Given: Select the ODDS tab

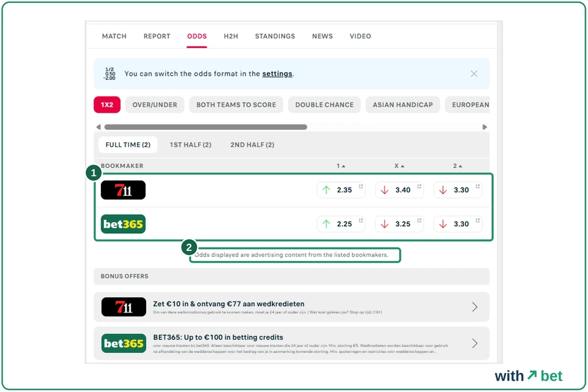Looking at the screenshot, I should (197, 36).
